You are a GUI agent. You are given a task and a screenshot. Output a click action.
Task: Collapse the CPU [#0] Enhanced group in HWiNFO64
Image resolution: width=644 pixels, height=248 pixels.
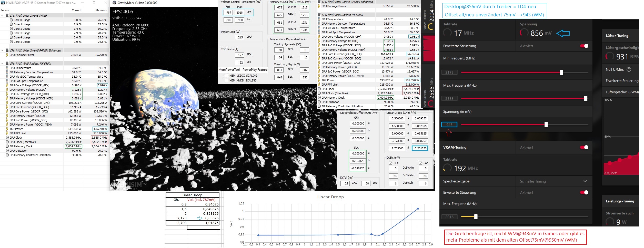coord(3,50)
